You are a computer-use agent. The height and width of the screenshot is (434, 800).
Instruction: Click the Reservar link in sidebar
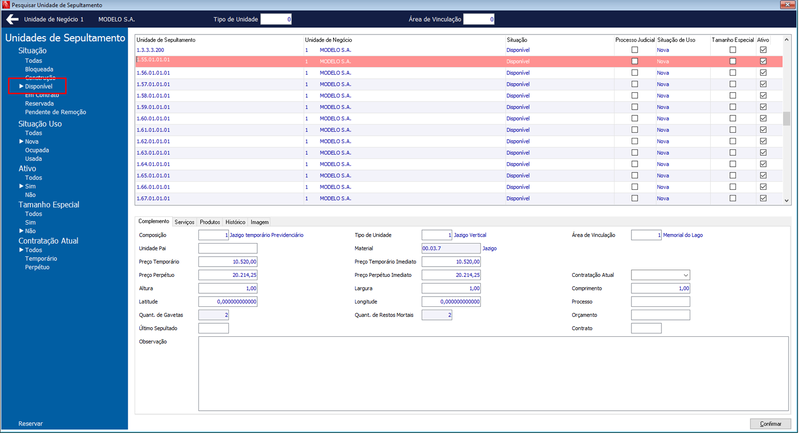point(31,424)
